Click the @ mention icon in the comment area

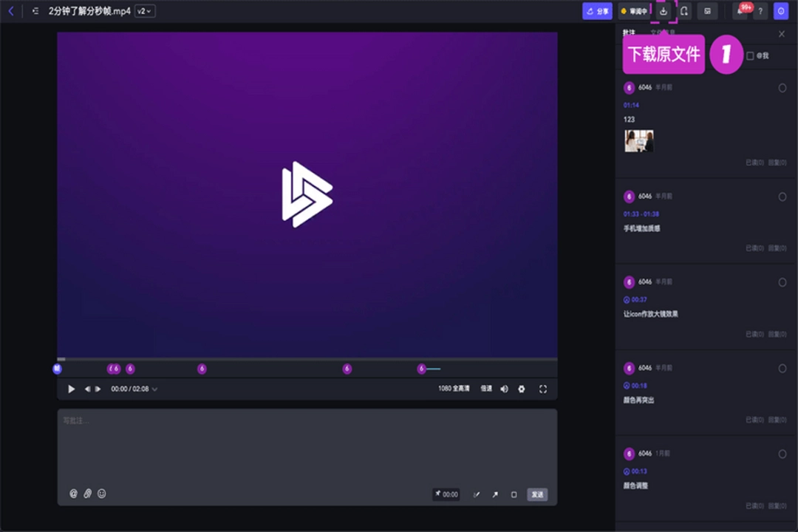[72, 494]
